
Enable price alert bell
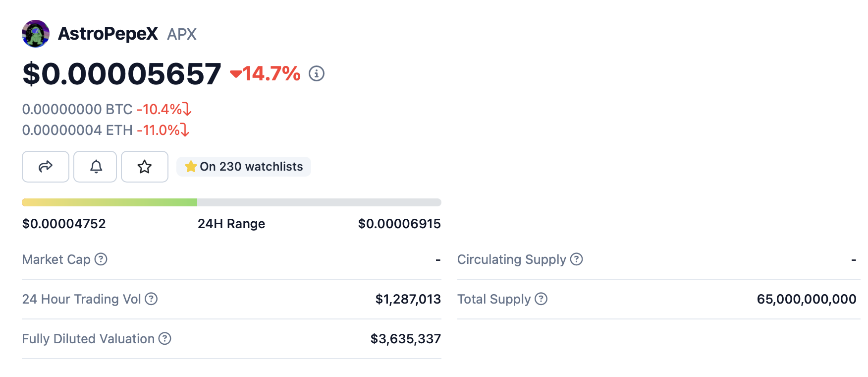pos(96,167)
